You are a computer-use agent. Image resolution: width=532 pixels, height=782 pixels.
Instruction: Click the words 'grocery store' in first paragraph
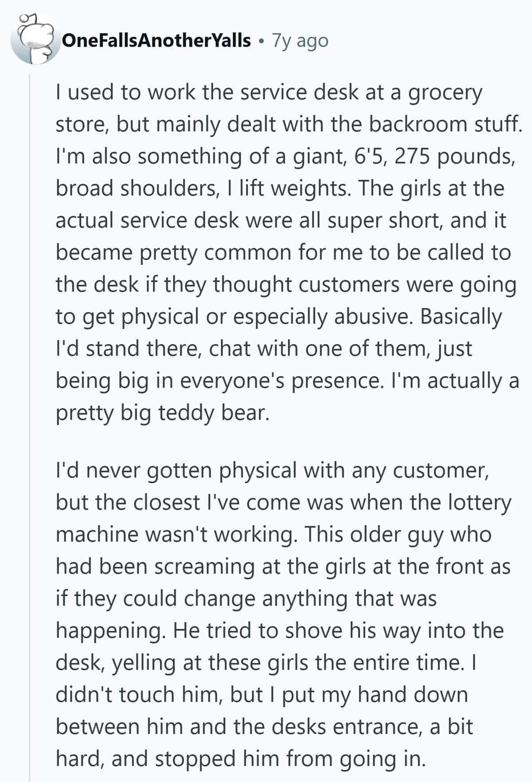click(268, 109)
